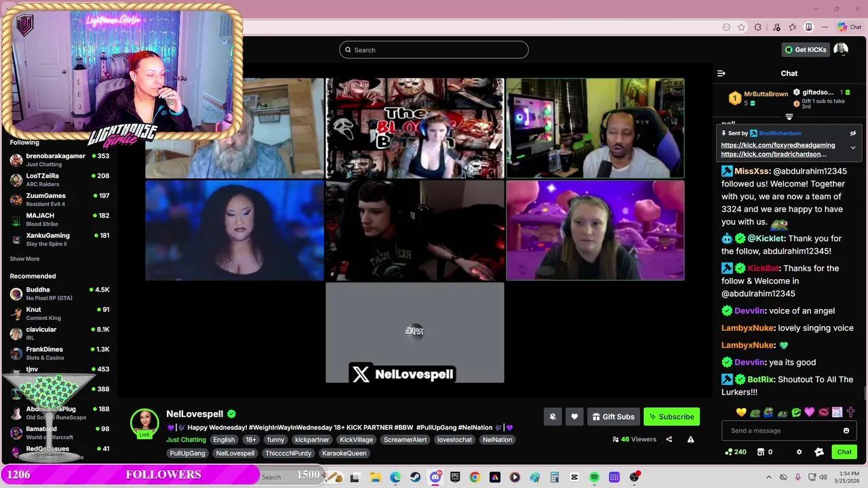Click the KaraokeQueen tag
Screen dimensions: 868x488
tap(344, 453)
